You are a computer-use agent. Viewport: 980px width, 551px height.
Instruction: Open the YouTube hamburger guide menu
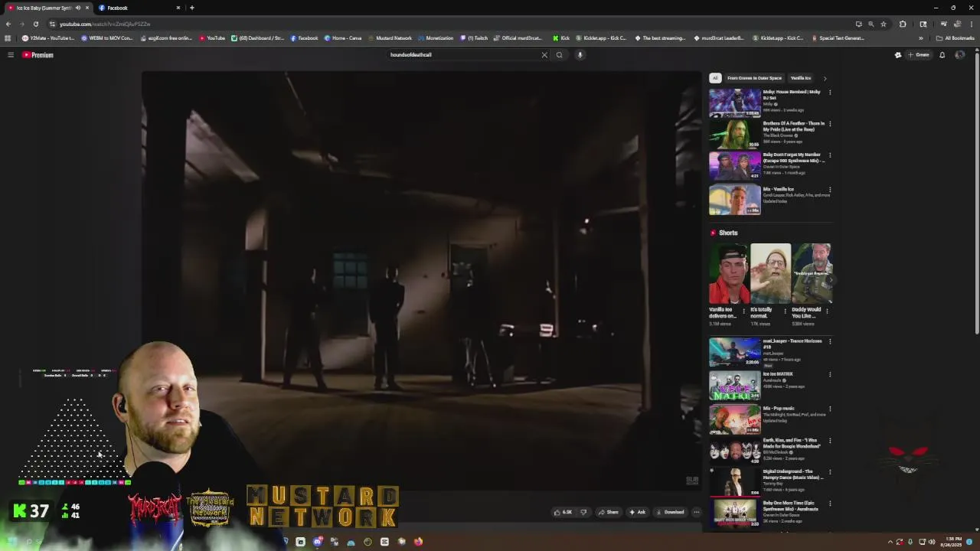(11, 55)
